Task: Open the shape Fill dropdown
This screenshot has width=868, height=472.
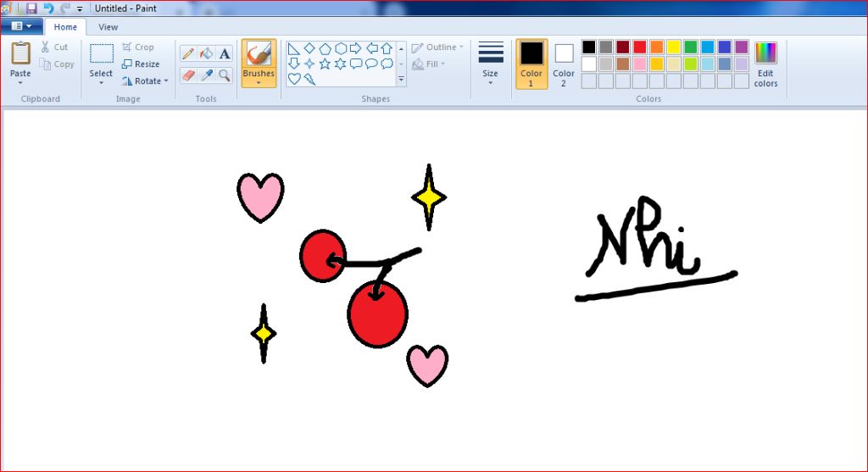Action: [429, 64]
